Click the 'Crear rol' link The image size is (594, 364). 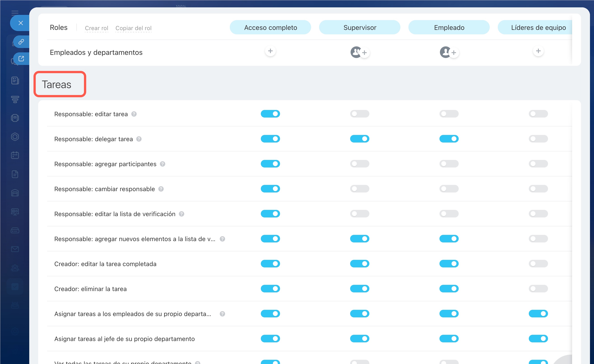coord(96,28)
